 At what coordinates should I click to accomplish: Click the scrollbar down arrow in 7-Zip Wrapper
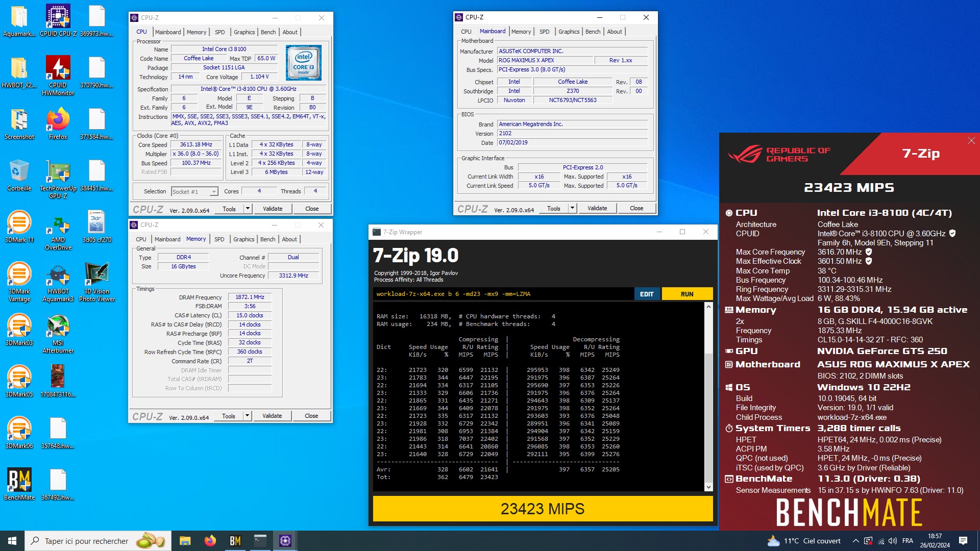(x=708, y=487)
